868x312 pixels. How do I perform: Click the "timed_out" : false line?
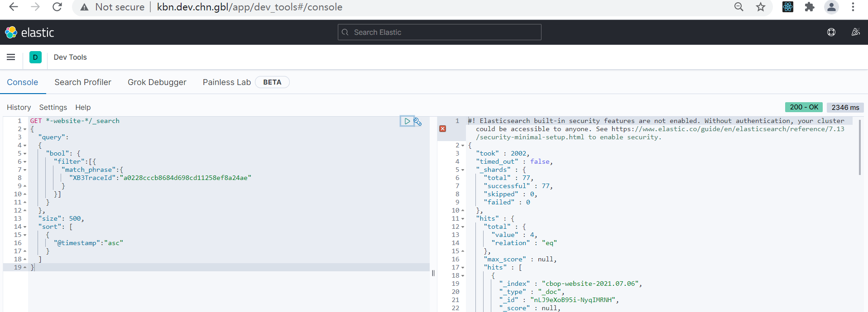pos(514,161)
